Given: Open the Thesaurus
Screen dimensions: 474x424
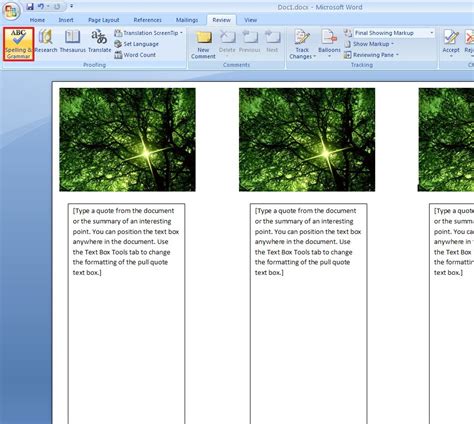Looking at the screenshot, I should pos(73,41).
